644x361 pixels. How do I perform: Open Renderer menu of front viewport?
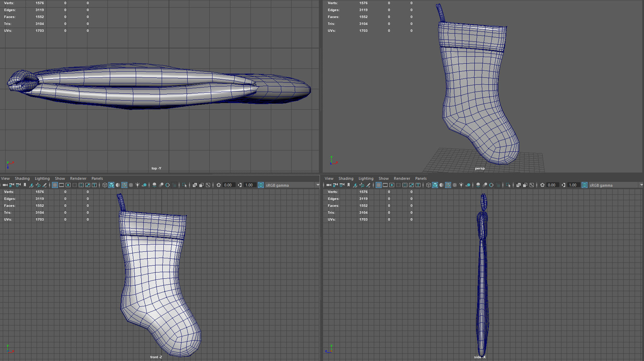(x=78, y=178)
